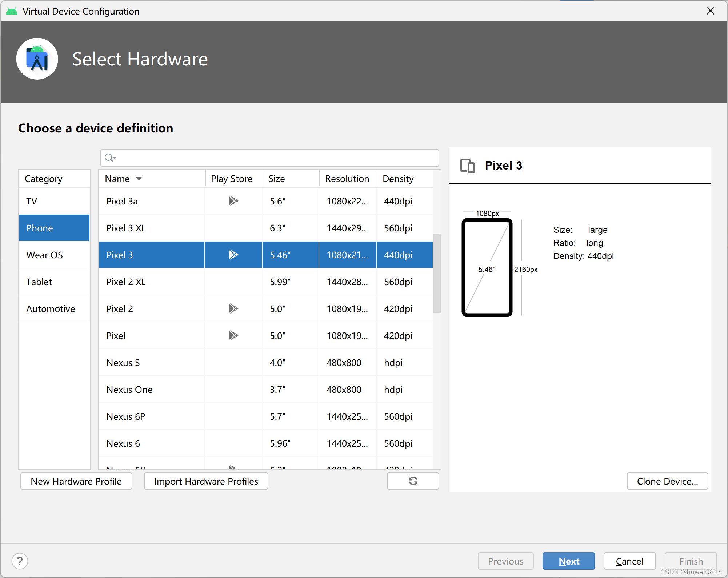Click the Play Store icon for Pixel 3
Image resolution: width=728 pixels, height=578 pixels.
point(232,255)
